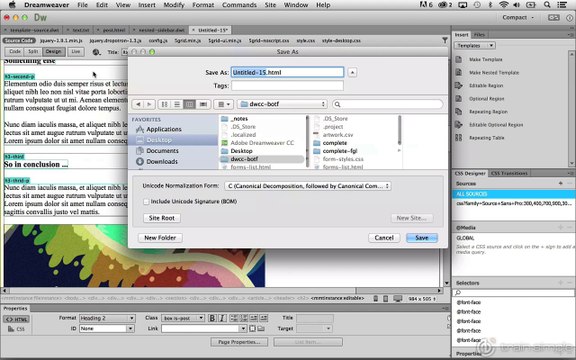
Task: Click the Cancel button in Save As
Action: [384, 238]
